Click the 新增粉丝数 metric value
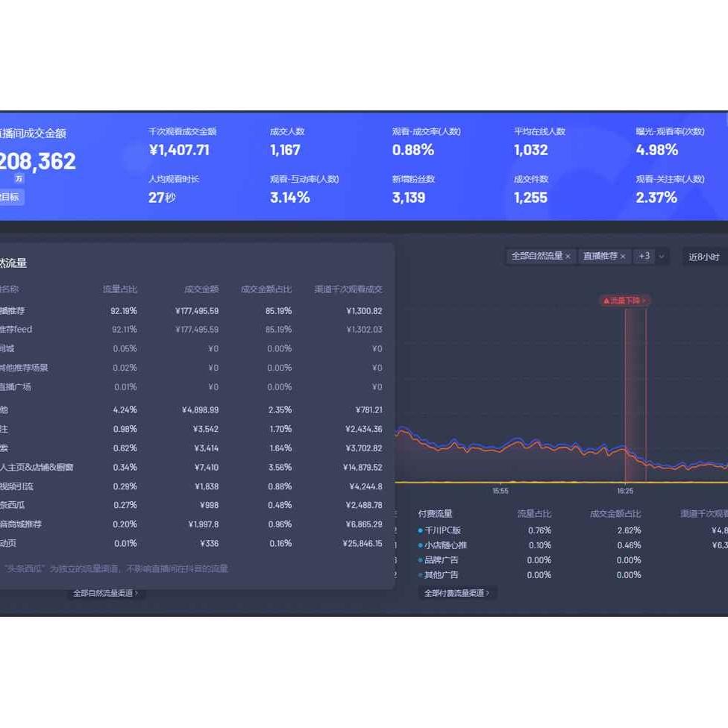The width and height of the screenshot is (728, 728). pos(409,198)
